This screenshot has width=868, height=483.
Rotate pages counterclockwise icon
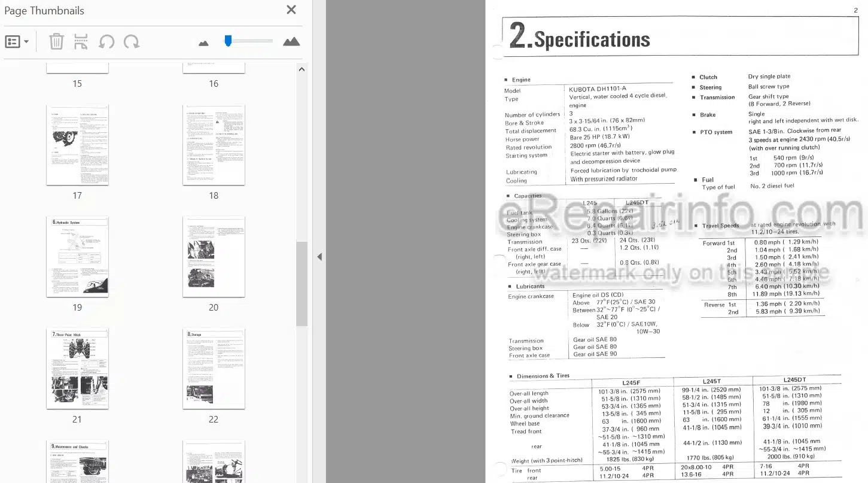pos(106,42)
